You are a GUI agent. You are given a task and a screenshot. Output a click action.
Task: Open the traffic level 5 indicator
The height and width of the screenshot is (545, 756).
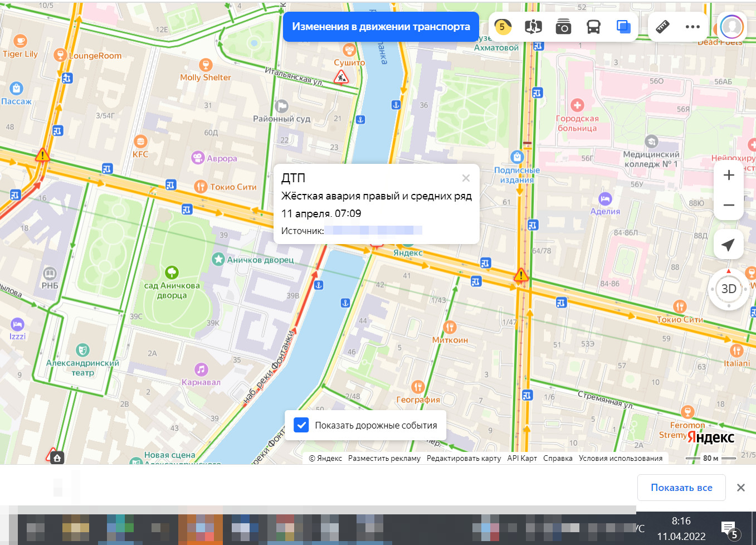tap(503, 26)
